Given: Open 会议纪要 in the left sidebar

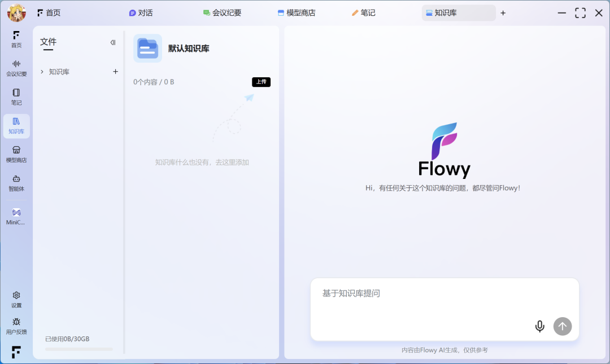Looking at the screenshot, I should 16,68.
